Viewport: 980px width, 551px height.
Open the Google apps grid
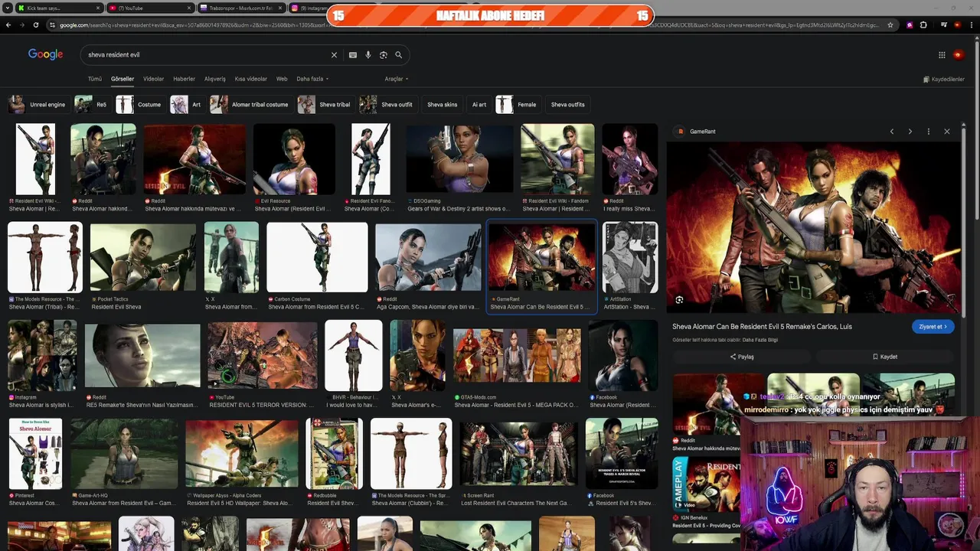pyautogui.click(x=942, y=54)
